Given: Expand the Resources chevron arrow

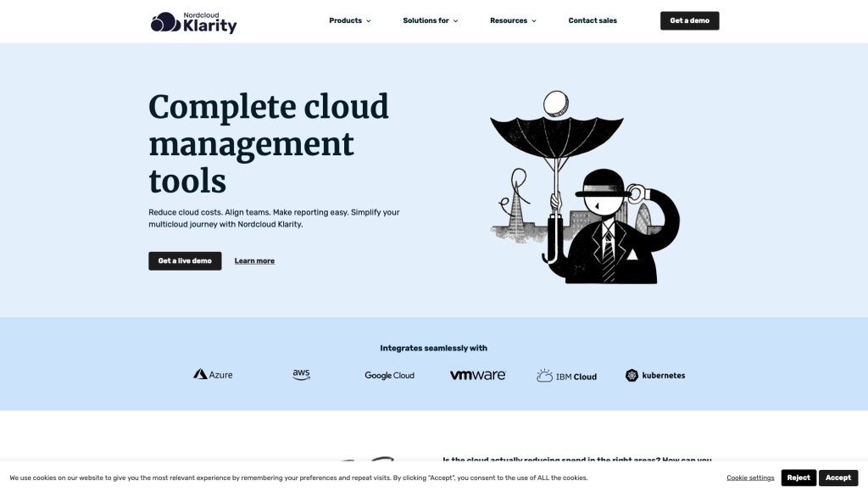Looking at the screenshot, I should pos(534,21).
